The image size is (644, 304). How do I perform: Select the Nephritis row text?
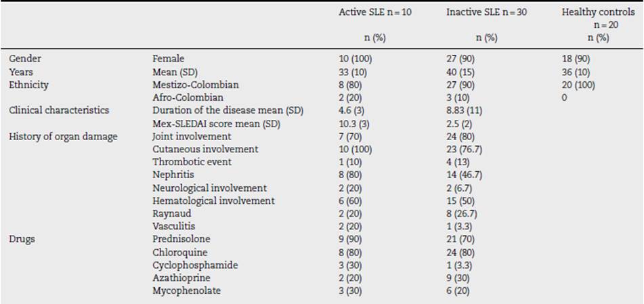click(173, 175)
